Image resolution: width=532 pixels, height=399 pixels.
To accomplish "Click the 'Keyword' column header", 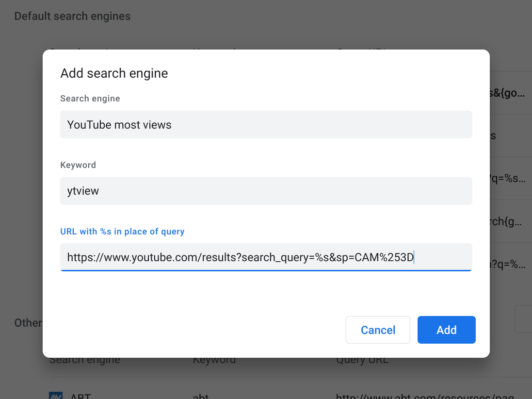I will tap(214, 359).
